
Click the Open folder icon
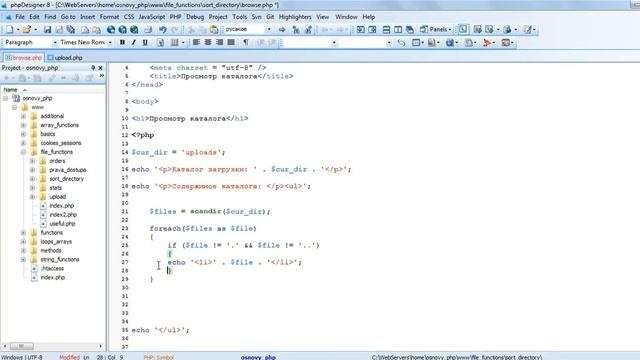27,29
